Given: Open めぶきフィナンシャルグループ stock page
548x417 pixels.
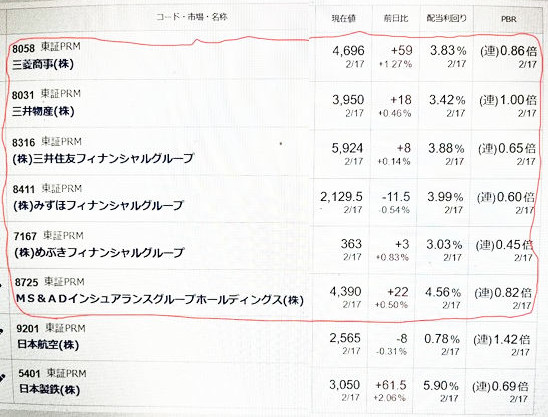Looking at the screenshot, I should pos(99,252).
